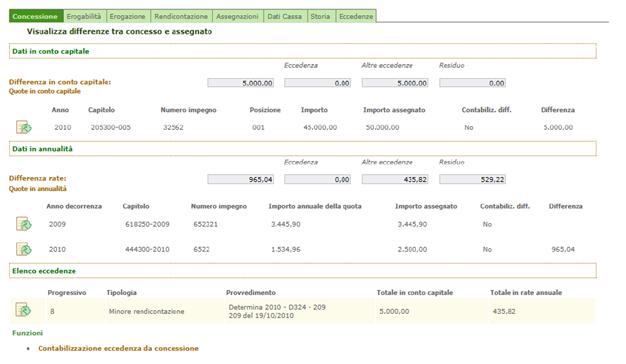The width and height of the screenshot is (626, 364).
Task: Click Numero impegno column header in capitale table
Action: [x=188, y=110]
